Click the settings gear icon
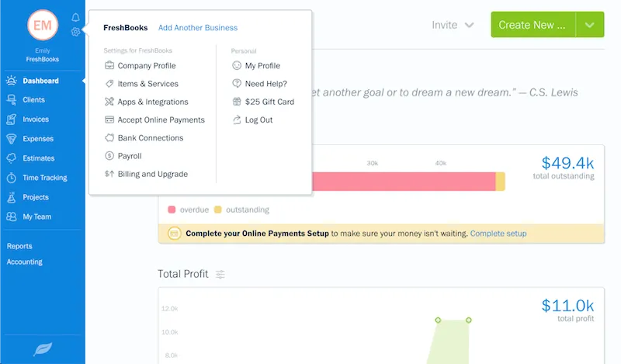 click(x=75, y=32)
